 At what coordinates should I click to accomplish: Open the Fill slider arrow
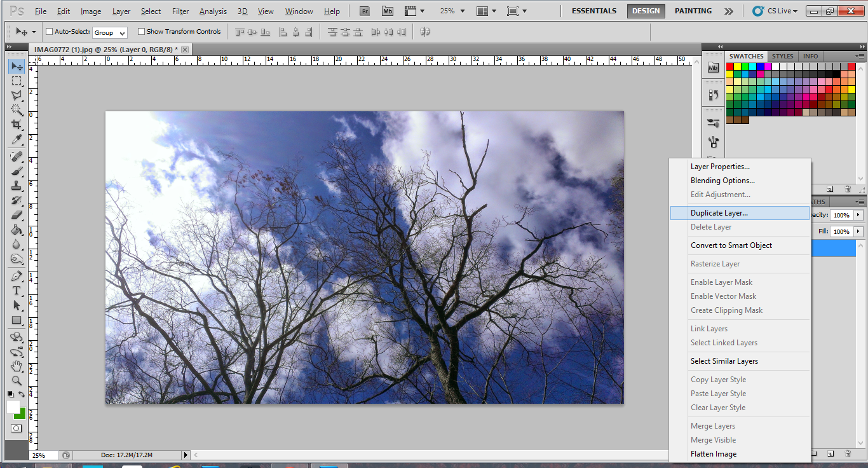(x=859, y=231)
